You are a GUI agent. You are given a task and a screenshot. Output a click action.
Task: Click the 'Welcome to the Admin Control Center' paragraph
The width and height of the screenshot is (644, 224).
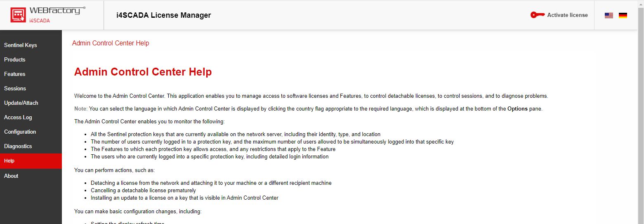tap(311, 96)
